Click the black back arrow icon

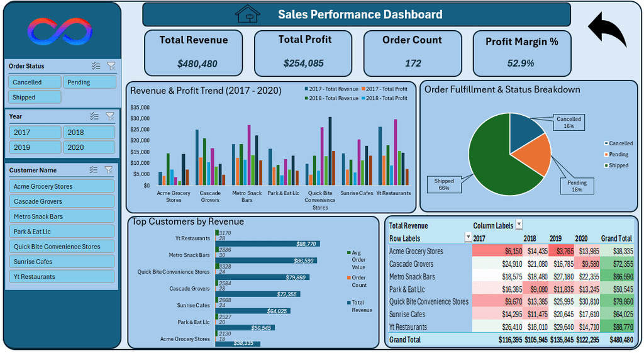click(607, 29)
